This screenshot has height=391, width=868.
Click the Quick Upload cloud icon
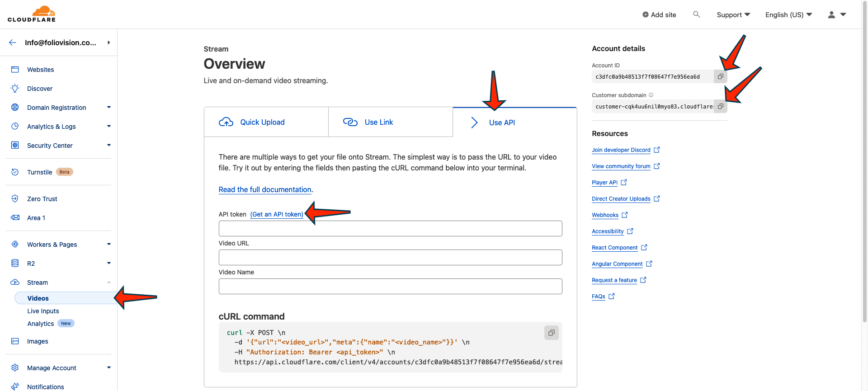click(x=226, y=122)
